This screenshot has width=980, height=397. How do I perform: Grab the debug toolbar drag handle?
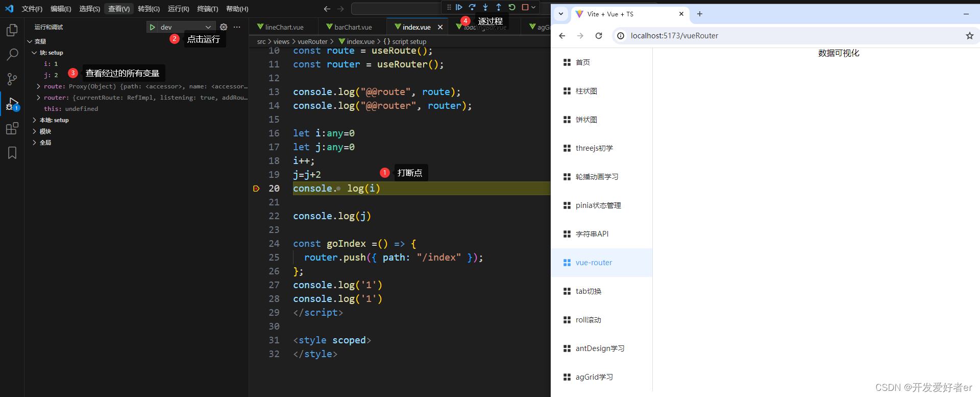(x=449, y=7)
